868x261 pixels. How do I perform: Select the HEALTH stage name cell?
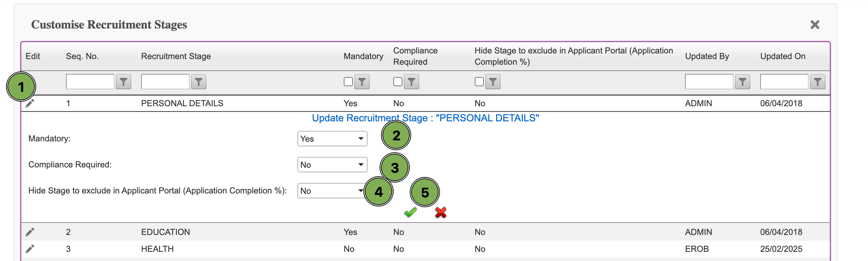point(157,249)
